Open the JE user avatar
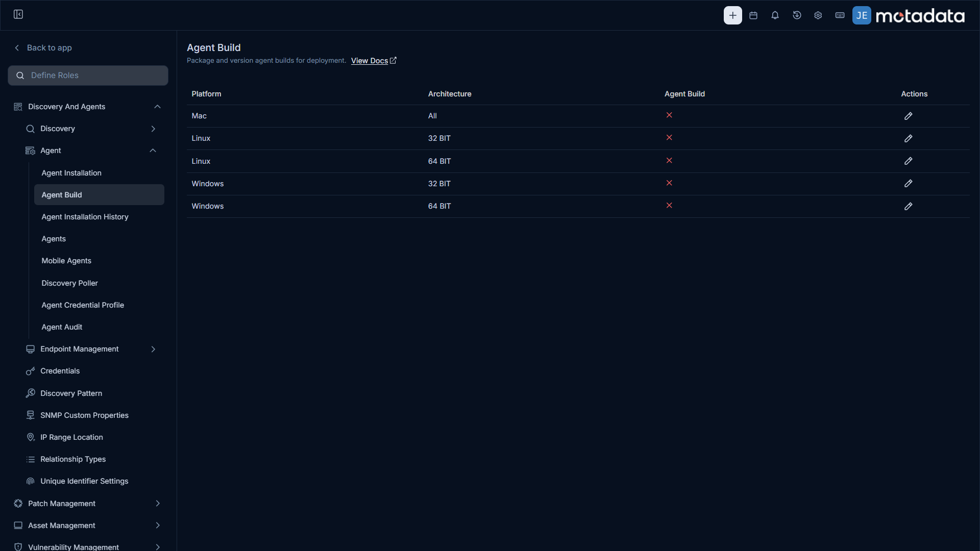The width and height of the screenshot is (980, 551). pos(862,15)
